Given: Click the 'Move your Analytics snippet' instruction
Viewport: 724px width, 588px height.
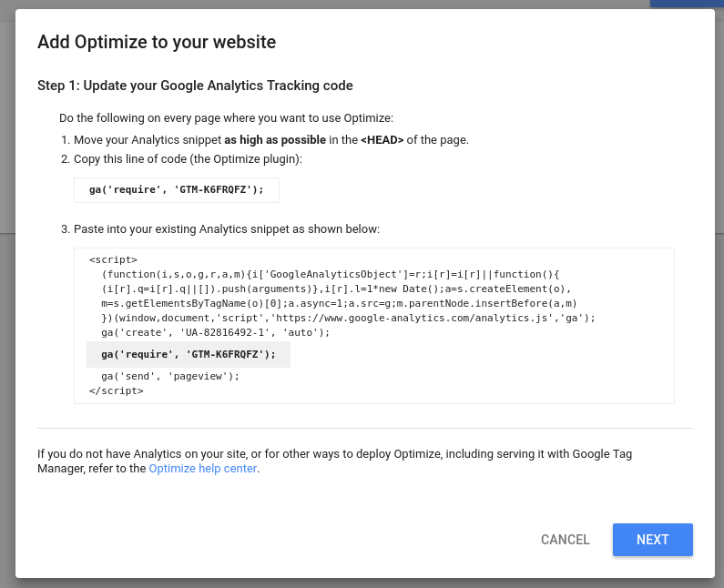Looking at the screenshot, I should pos(271,140).
